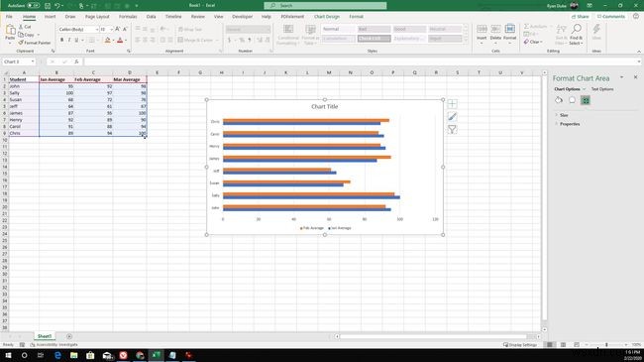Image resolution: width=644 pixels, height=362 pixels.
Task: Click the Undo arrow icon
Action: tap(57, 6)
